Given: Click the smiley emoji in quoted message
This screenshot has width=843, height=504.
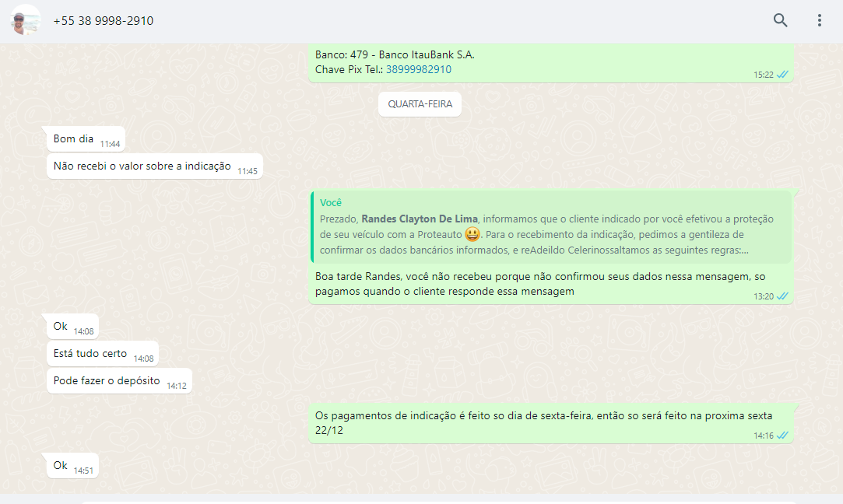Looking at the screenshot, I should [x=472, y=234].
